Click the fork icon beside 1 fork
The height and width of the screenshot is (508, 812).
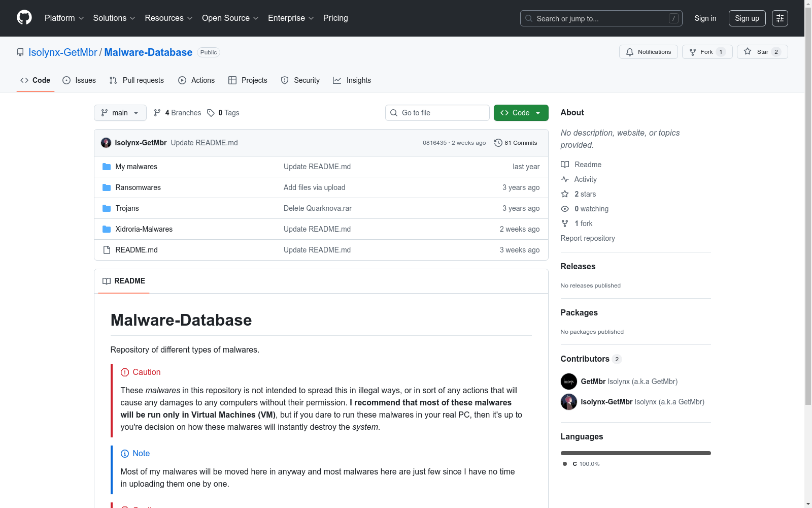(565, 224)
